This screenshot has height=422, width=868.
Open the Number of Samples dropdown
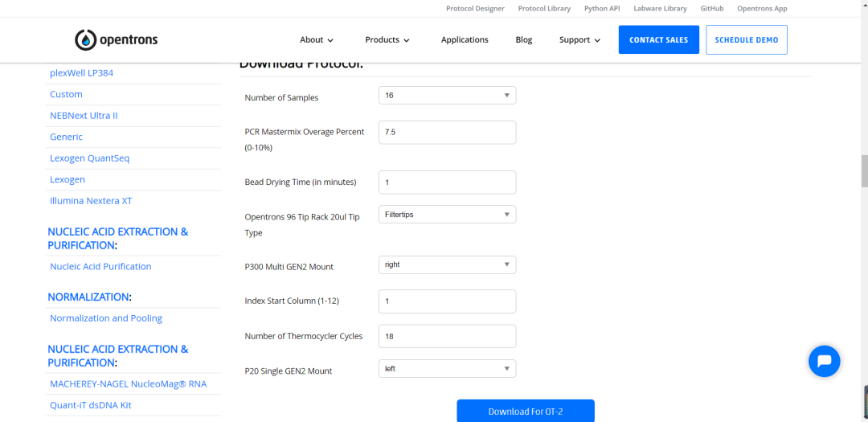[x=448, y=96]
